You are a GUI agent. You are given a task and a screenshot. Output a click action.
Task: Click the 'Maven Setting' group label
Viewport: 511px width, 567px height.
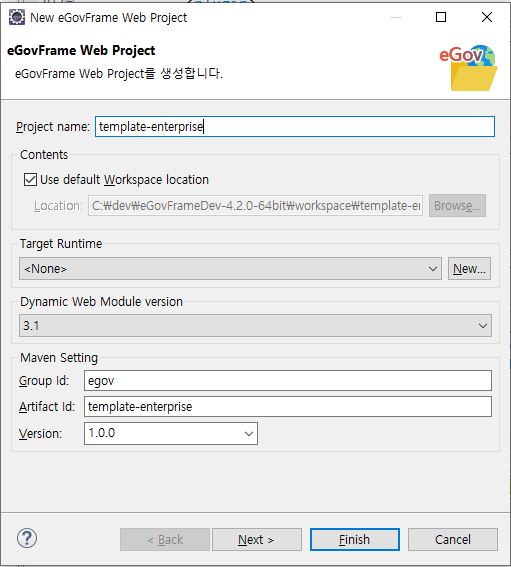coord(59,358)
